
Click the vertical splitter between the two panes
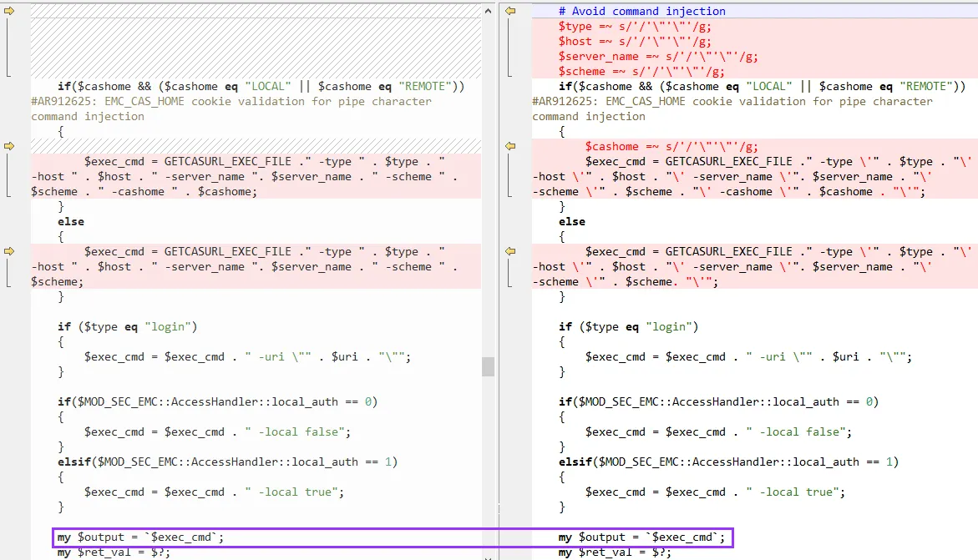click(x=498, y=334)
